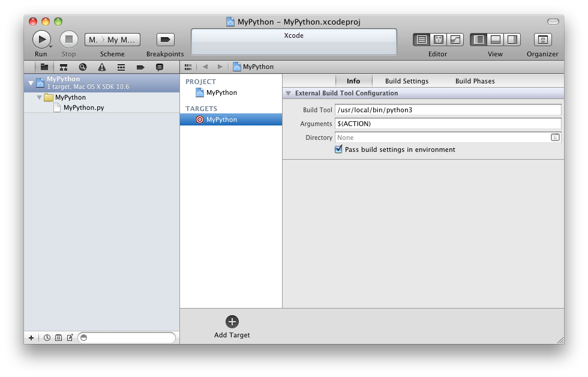Show the Issue navigator warning icon
Image resolution: width=588 pixels, height=377 pixels.
pyautogui.click(x=101, y=67)
